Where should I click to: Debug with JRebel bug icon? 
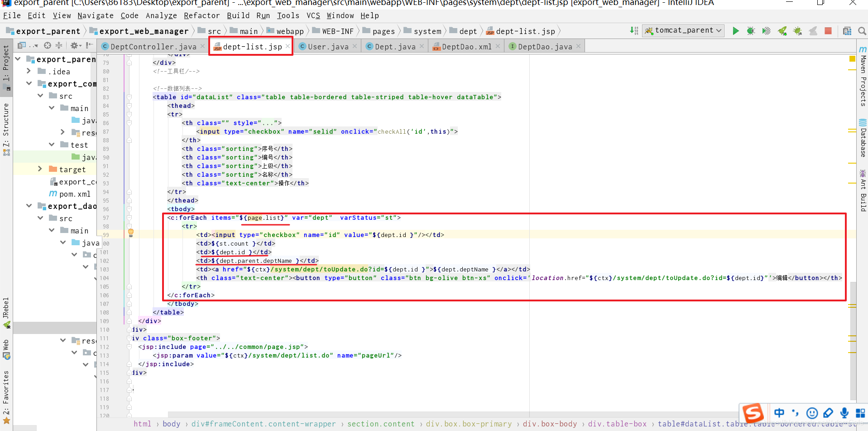coord(797,31)
